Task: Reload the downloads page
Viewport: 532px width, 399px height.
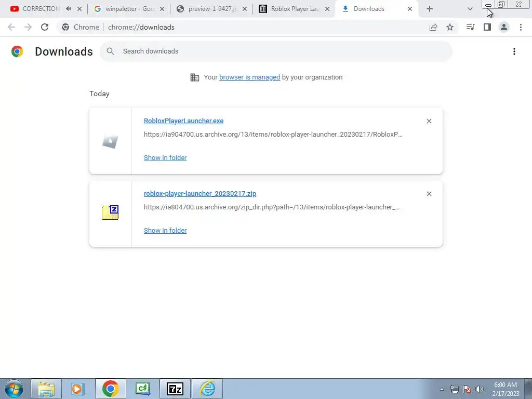Action: pos(45,27)
